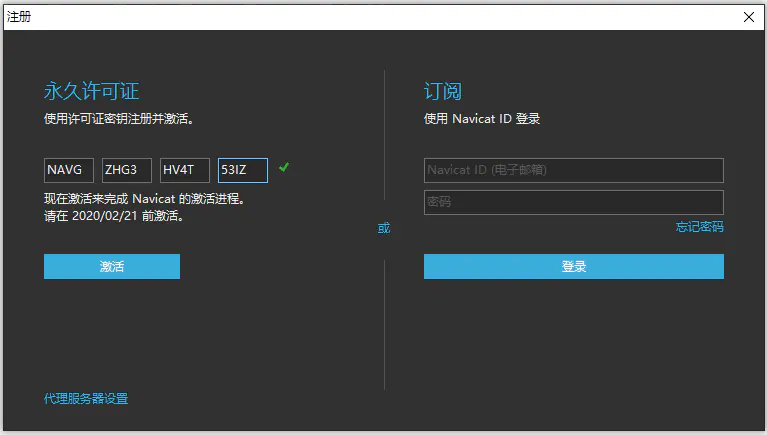The width and height of the screenshot is (767, 435).
Task: Focus the license key field containing NAVG
Action: tap(68, 170)
